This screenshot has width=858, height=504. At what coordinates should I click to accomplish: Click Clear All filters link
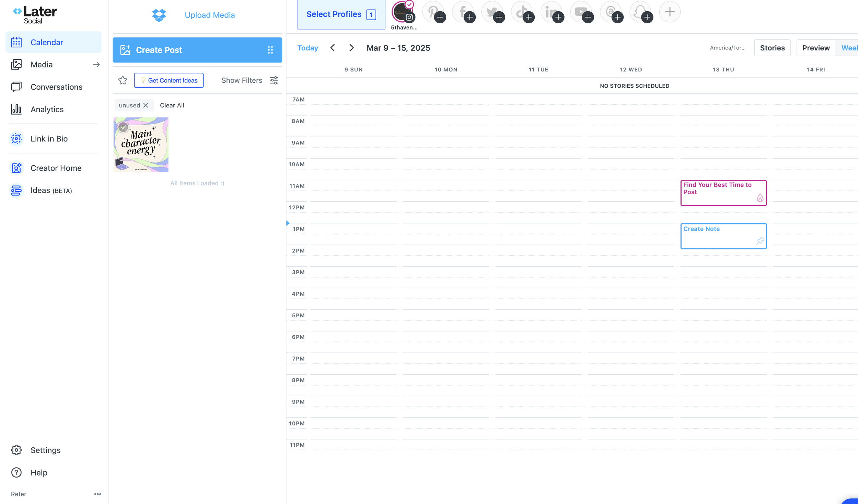[x=172, y=105]
